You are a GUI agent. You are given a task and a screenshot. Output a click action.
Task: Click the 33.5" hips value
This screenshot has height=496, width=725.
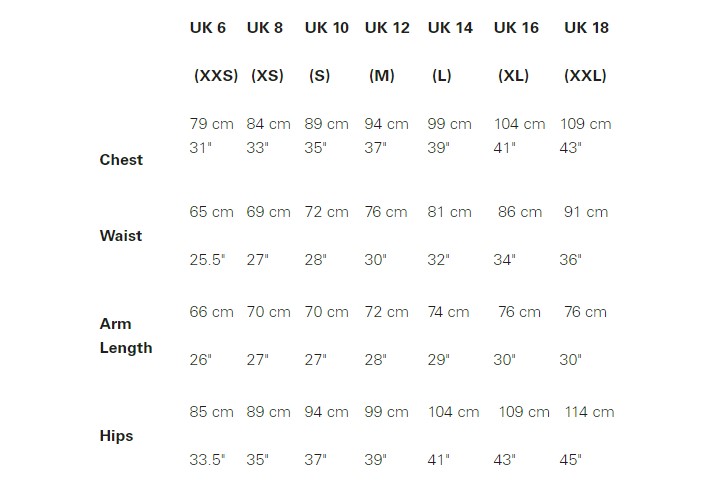tap(207, 459)
